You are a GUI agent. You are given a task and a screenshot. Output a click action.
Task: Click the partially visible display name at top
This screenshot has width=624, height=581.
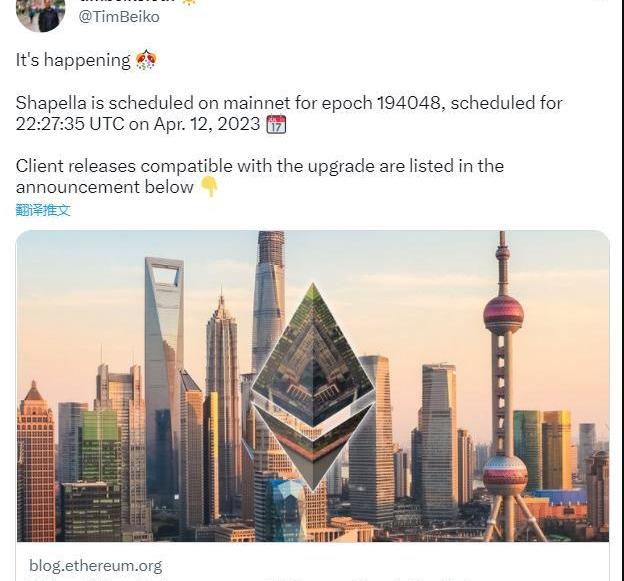pyautogui.click(x=129, y=1)
